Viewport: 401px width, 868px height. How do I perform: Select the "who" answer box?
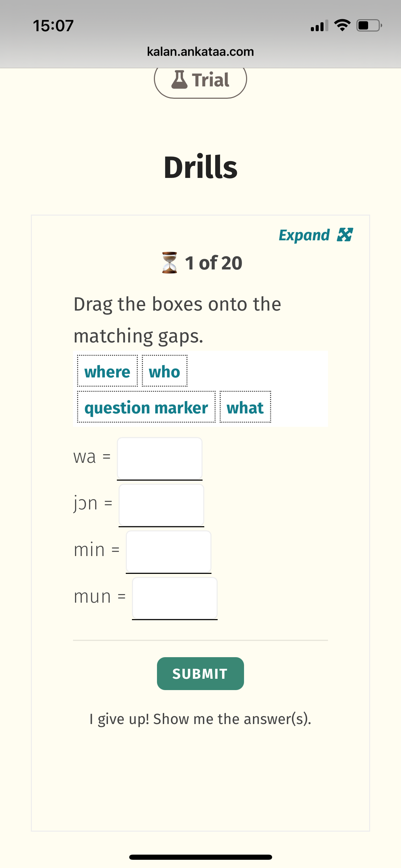click(x=165, y=372)
